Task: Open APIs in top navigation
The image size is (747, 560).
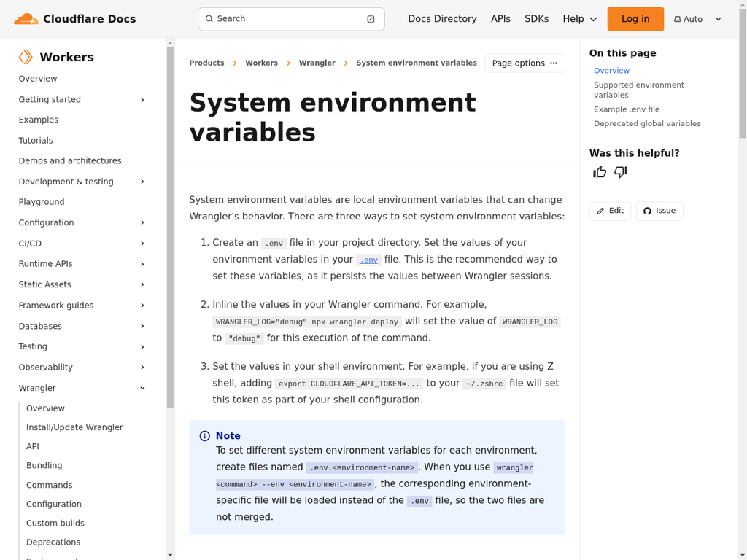Action: (500, 19)
